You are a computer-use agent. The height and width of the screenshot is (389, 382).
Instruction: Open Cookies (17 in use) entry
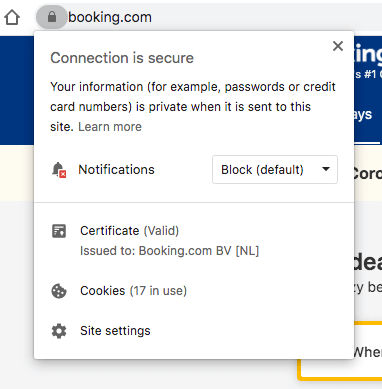pos(133,291)
